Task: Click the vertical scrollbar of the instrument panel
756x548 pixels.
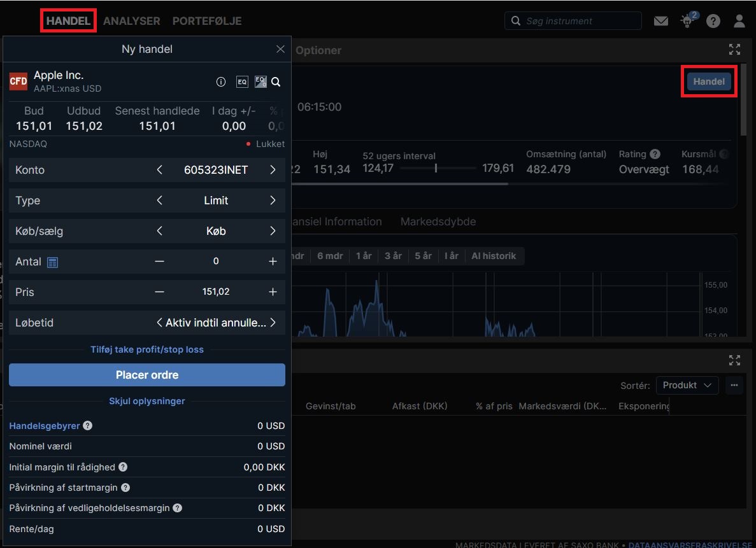Action: [743, 99]
